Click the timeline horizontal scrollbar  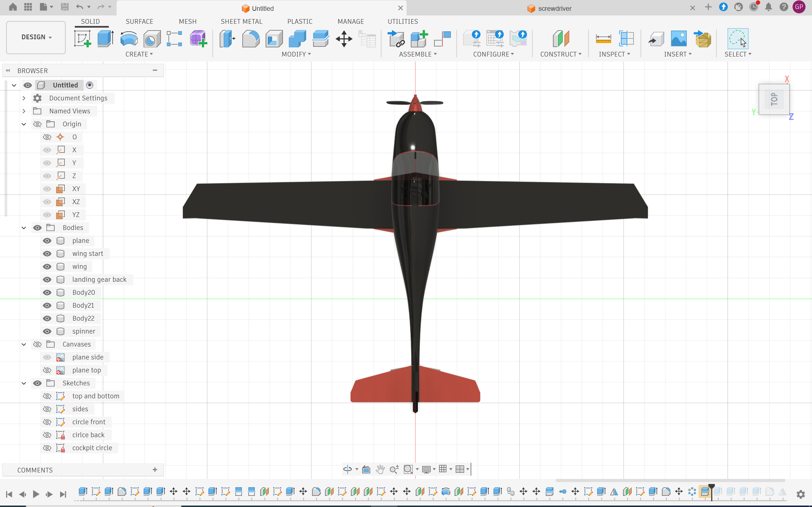pos(670,480)
